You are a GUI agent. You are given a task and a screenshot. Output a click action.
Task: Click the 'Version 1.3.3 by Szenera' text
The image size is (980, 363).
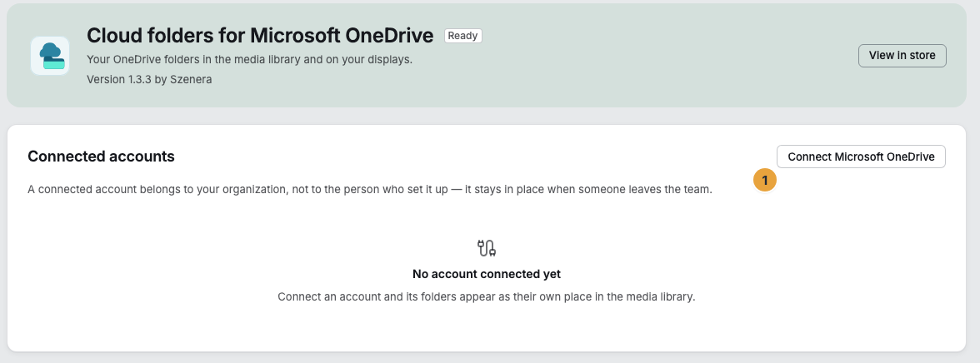point(149,80)
